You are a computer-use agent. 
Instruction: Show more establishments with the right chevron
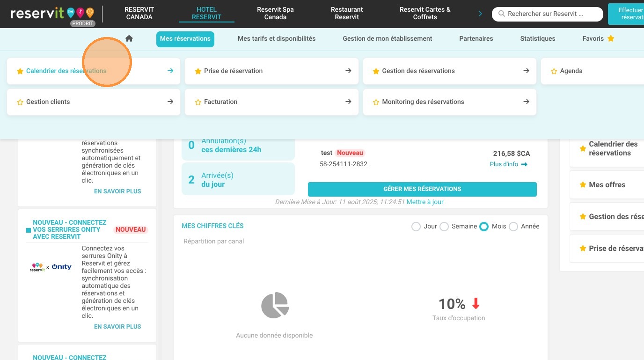tap(480, 14)
